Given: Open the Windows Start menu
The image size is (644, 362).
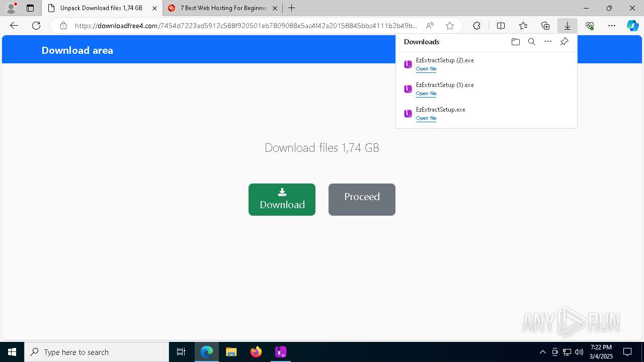Looking at the screenshot, I should coord(12,352).
